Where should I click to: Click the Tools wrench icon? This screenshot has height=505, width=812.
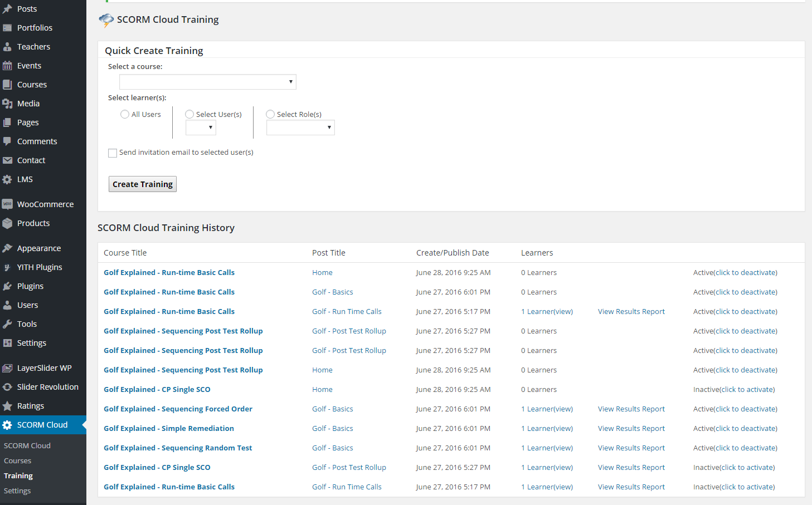click(7, 324)
